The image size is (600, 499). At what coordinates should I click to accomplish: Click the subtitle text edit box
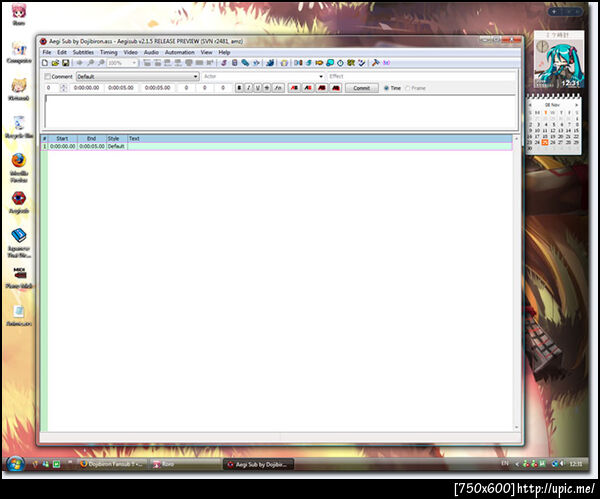point(280,111)
